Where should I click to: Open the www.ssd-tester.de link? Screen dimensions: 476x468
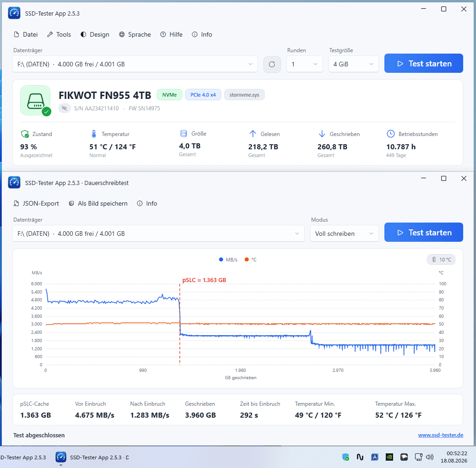440,435
